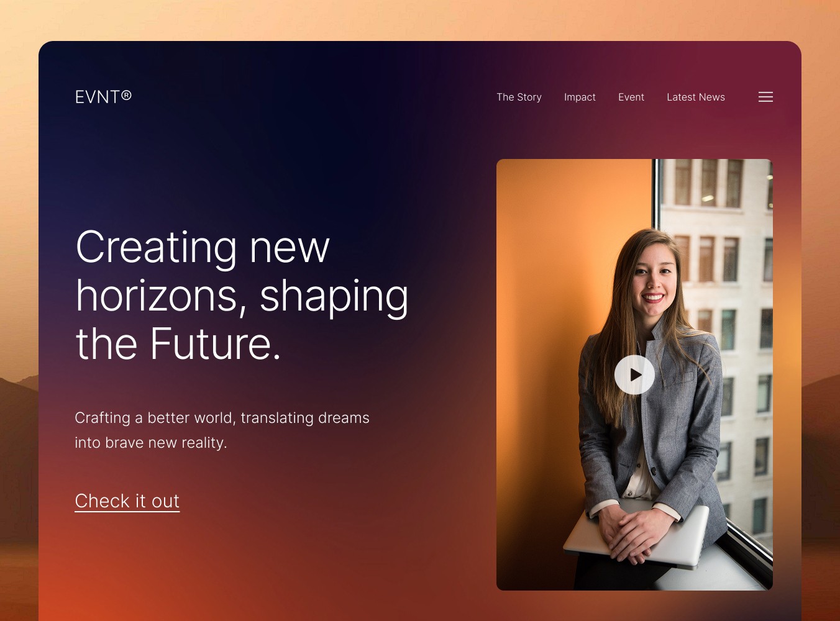The width and height of the screenshot is (840, 621).
Task: Click the 'the Future.' headline line
Action: coord(178,343)
